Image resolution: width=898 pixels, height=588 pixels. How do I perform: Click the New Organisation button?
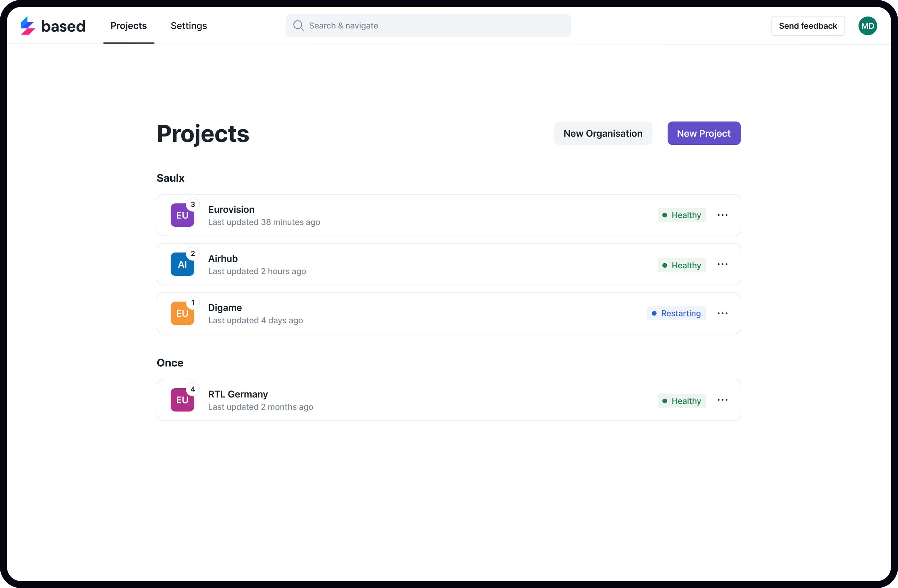(603, 133)
